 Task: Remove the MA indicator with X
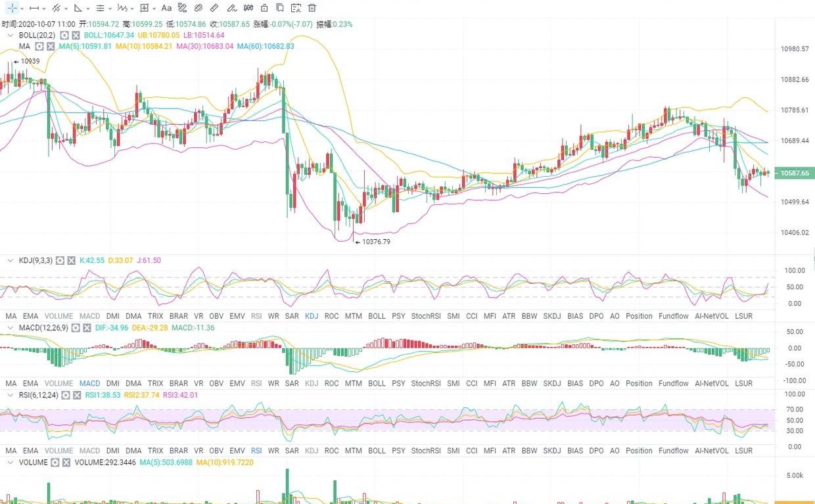pyautogui.click(x=51, y=47)
